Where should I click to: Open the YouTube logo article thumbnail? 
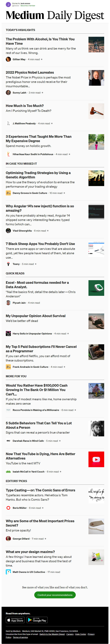[x=96, y=460]
